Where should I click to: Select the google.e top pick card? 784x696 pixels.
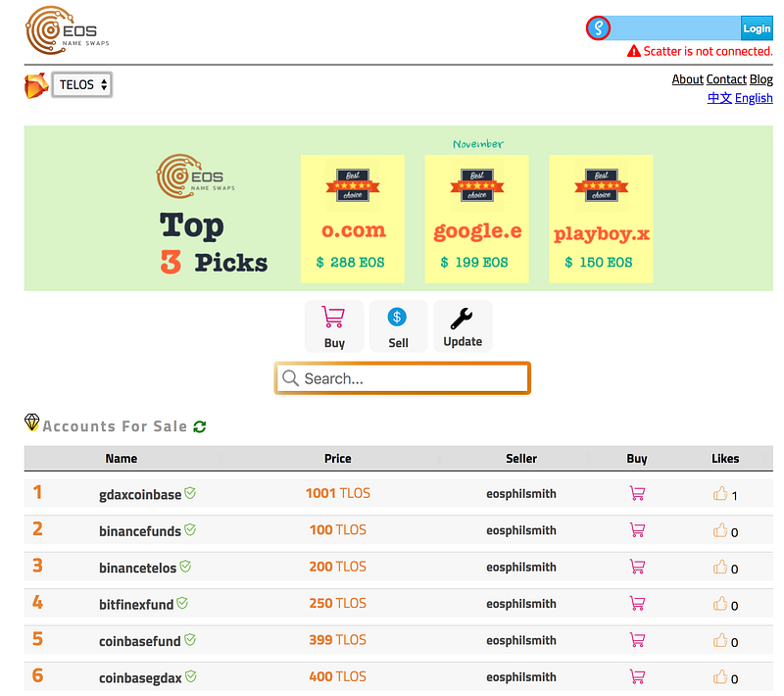point(477,219)
